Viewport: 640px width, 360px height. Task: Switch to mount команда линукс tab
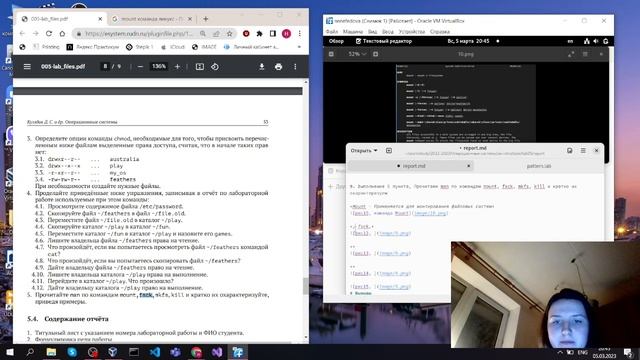[x=151, y=19]
